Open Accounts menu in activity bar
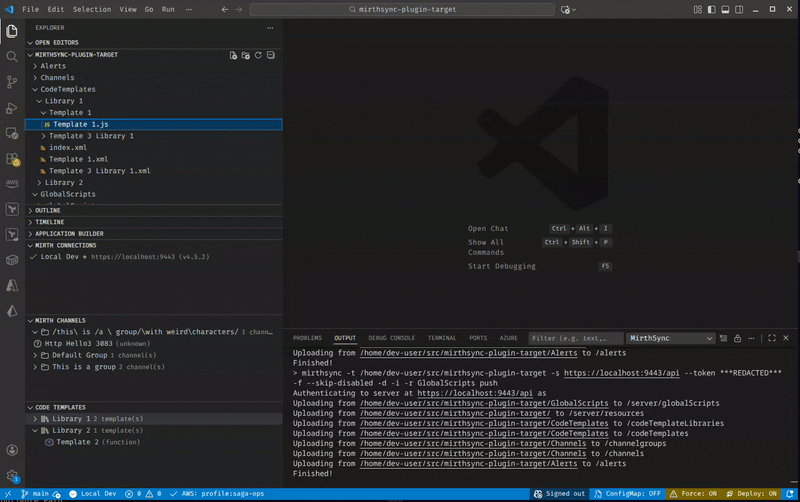 pos(12,450)
